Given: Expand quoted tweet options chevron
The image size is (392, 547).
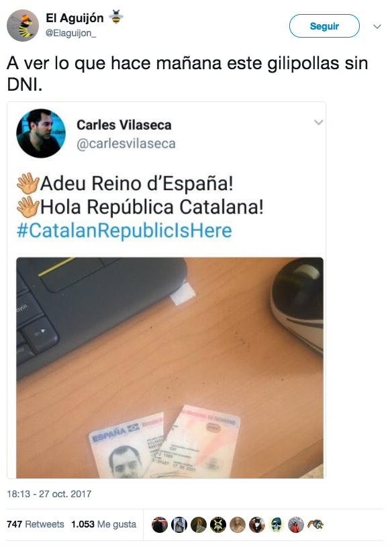Looking at the screenshot, I should coord(318,122).
